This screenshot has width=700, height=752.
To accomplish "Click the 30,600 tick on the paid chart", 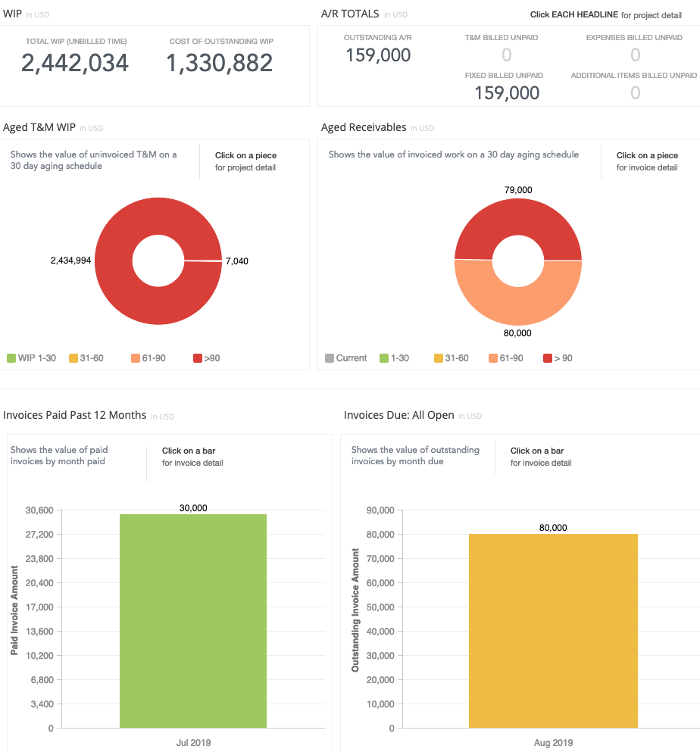I will [x=39, y=510].
